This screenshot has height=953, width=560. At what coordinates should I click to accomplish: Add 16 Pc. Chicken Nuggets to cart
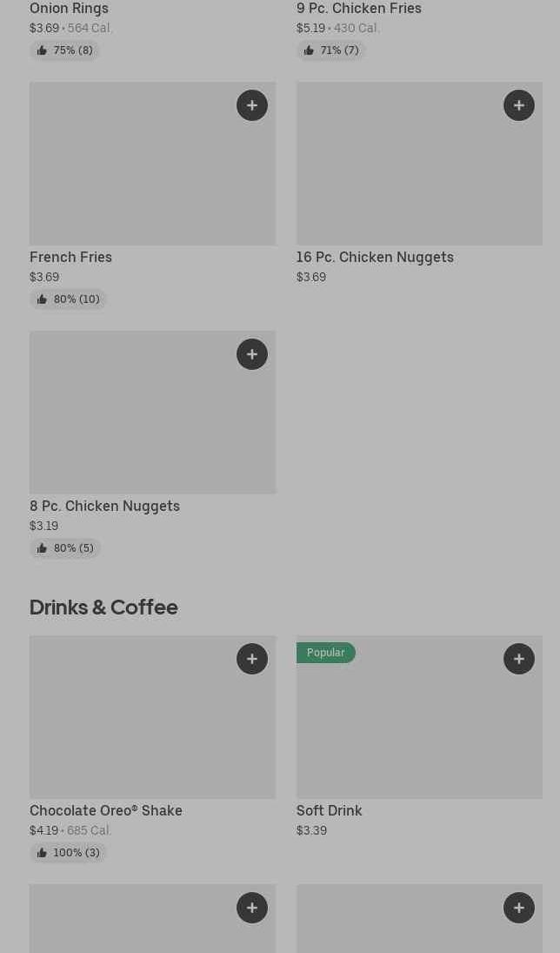[519, 105]
